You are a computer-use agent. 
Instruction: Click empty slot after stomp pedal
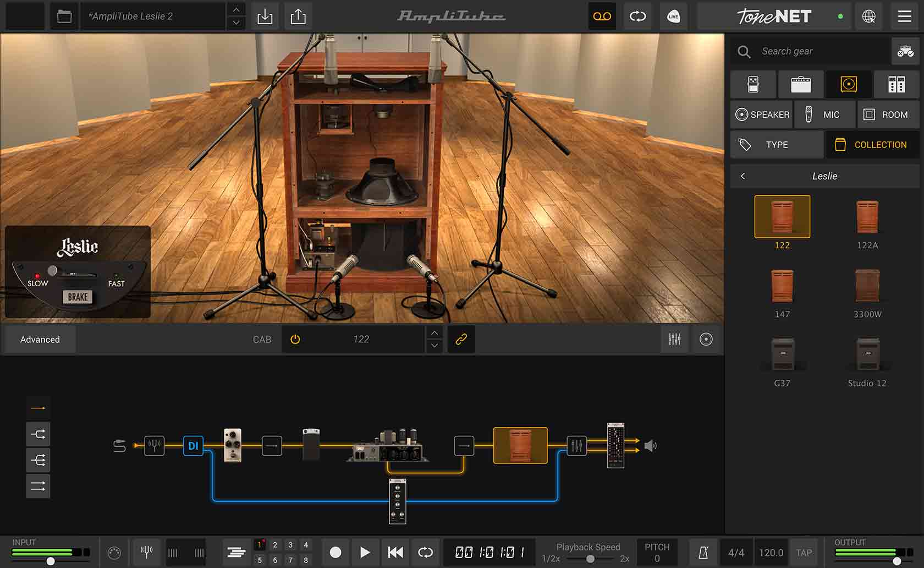pyautogui.click(x=272, y=445)
